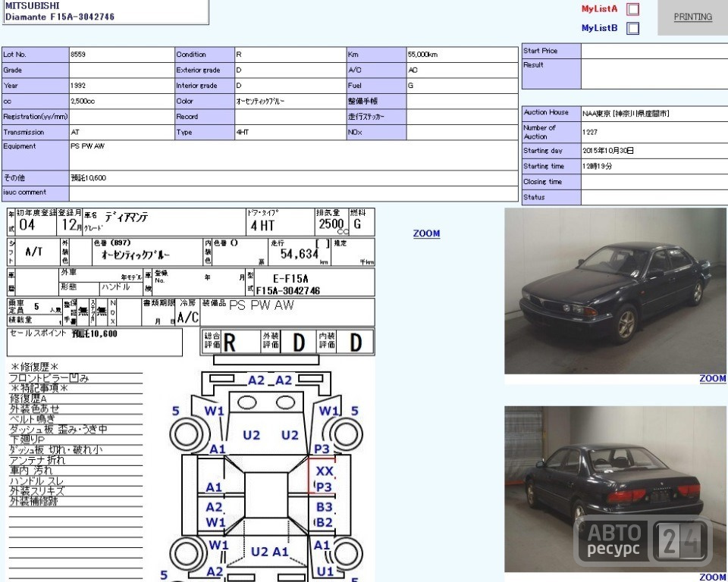Image resolution: width=728 pixels, height=582 pixels.
Task: Select the Transmission value AT
Action: 75,133
